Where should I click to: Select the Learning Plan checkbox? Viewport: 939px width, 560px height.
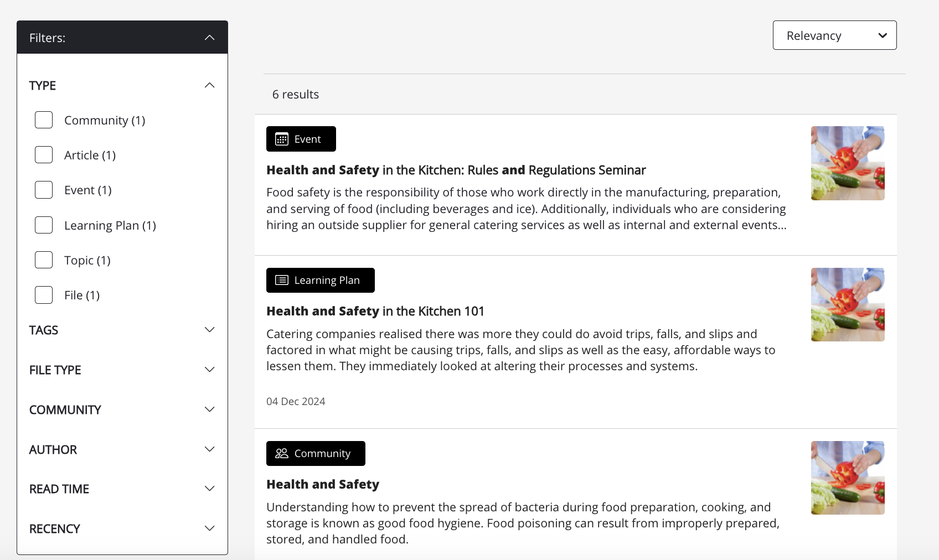pyautogui.click(x=44, y=225)
